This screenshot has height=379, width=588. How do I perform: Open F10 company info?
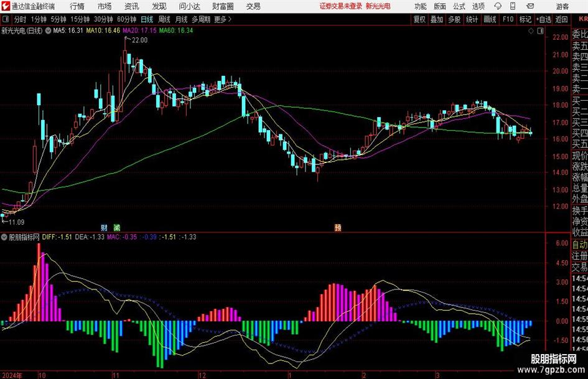coord(508,19)
